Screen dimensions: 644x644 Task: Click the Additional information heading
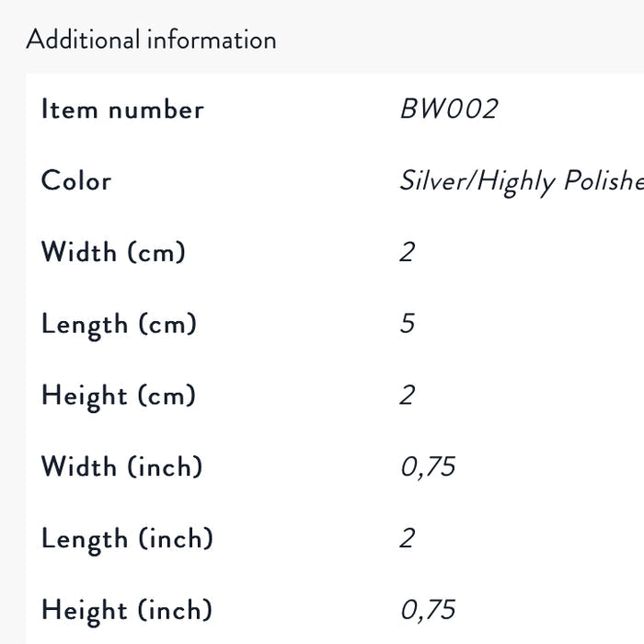point(151,40)
